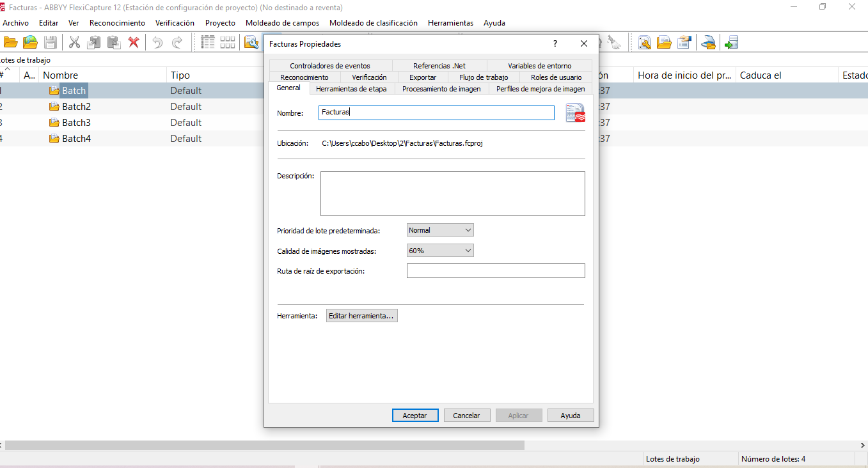Click the paste clipboard icon
868x468 pixels.
tap(114, 42)
